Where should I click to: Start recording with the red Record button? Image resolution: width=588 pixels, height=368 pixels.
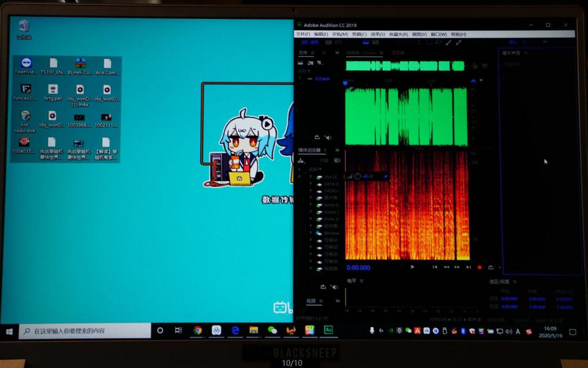pos(480,267)
